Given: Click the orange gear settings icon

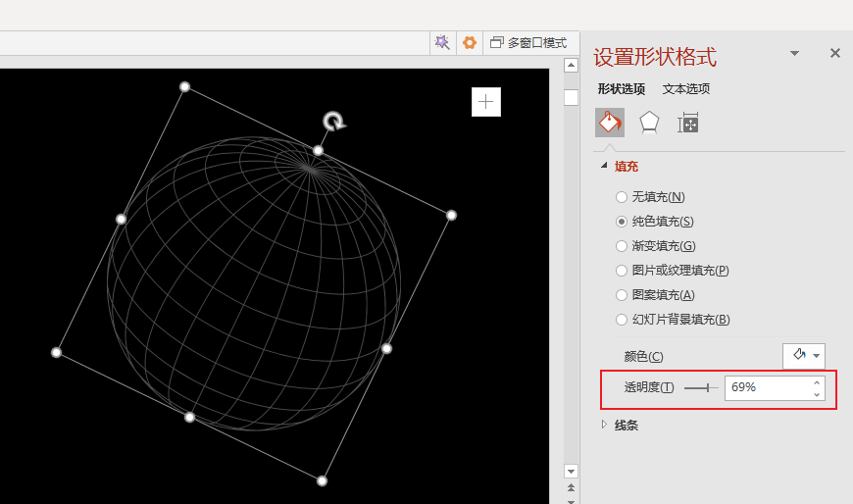Looking at the screenshot, I should tap(470, 42).
